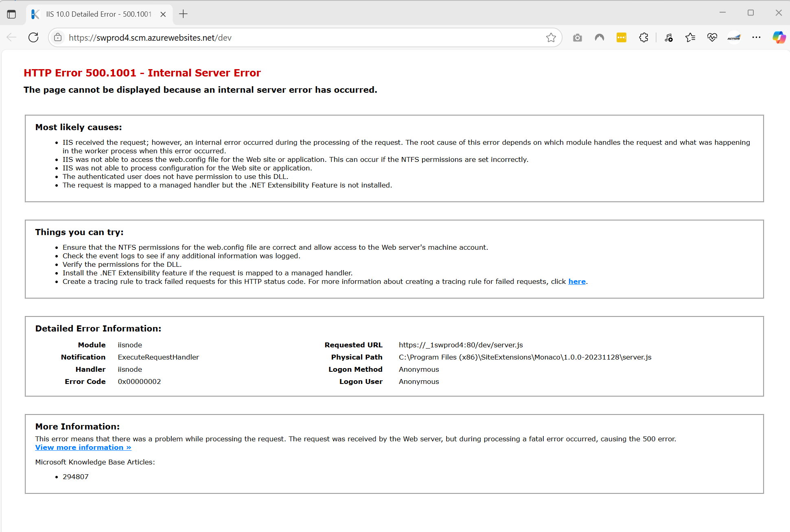
Task: Launch the Action extension
Action: pos(734,37)
